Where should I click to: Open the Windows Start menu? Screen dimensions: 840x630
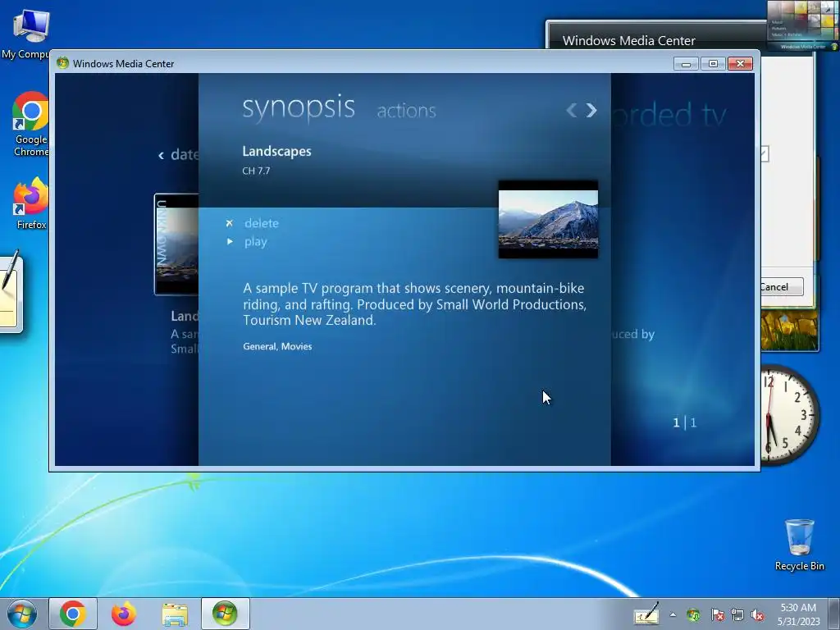point(22,614)
